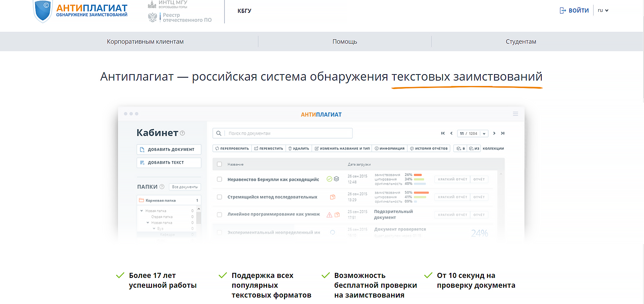Check the Стремящийся метод последовательных checkbox
This screenshot has height=304, width=644.
[219, 197]
